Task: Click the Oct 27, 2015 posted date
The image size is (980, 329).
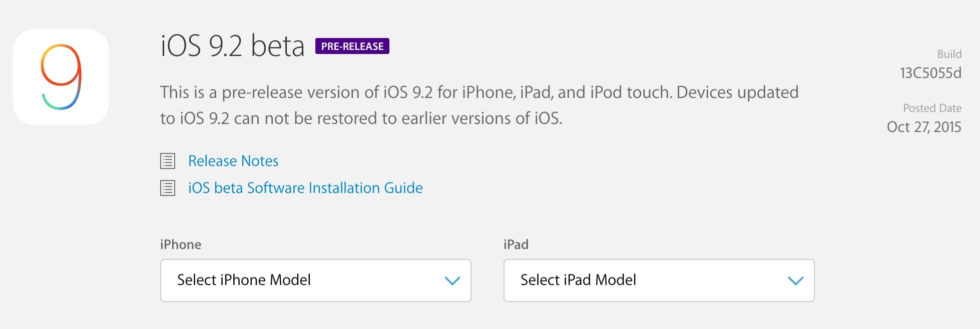Action: pos(924,127)
